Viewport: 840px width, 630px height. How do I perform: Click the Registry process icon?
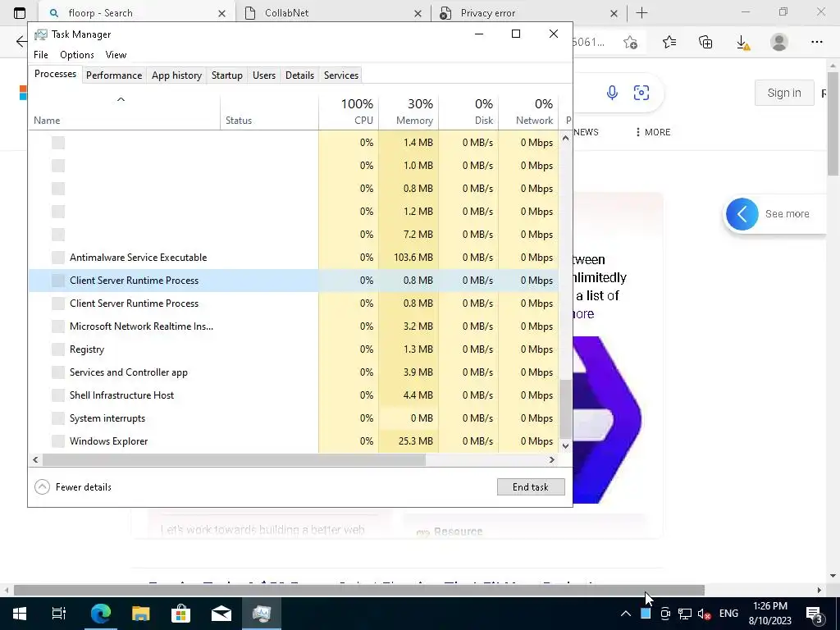[58, 349]
